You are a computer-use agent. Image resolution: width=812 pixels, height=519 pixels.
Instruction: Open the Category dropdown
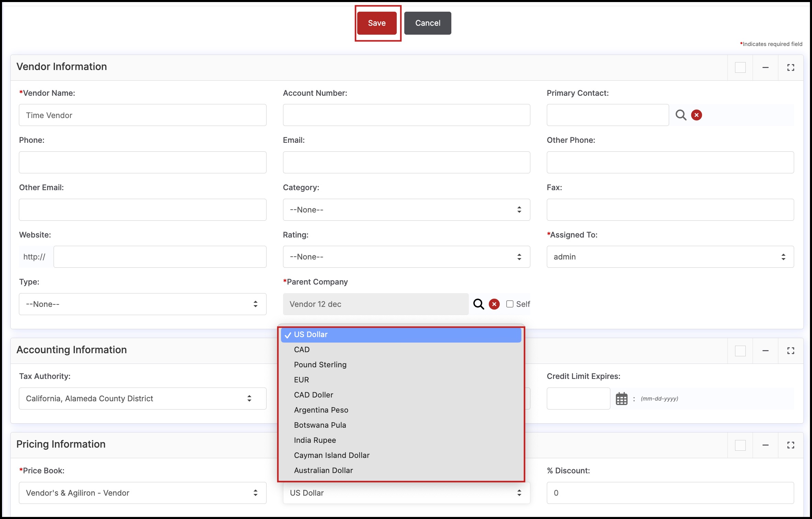[x=406, y=210]
